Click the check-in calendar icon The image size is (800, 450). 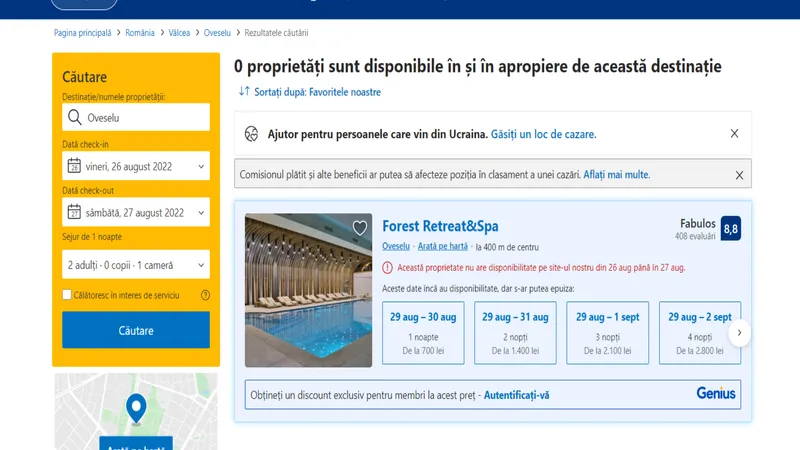(74, 166)
